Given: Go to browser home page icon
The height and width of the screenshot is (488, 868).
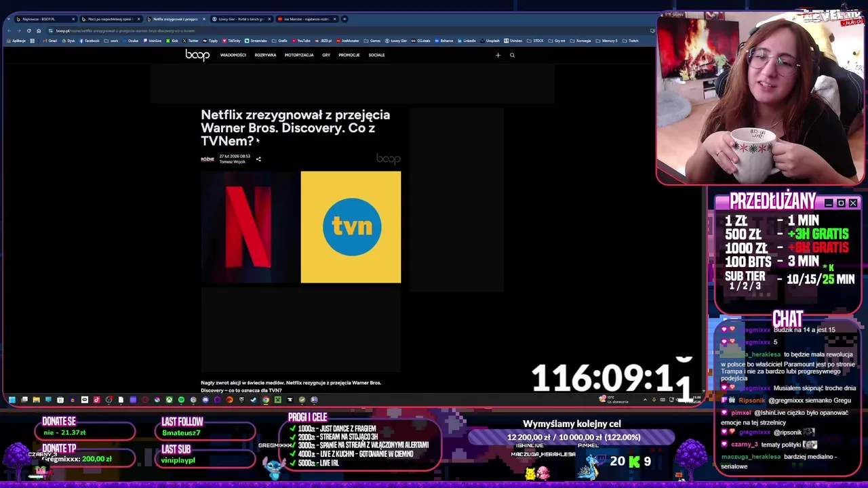Looking at the screenshot, I should [39, 30].
